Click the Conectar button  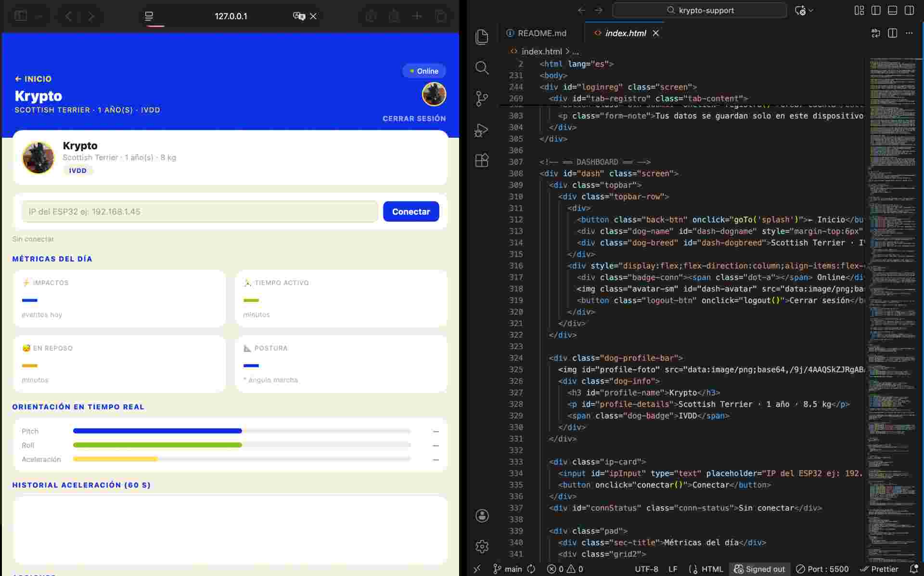click(x=411, y=211)
